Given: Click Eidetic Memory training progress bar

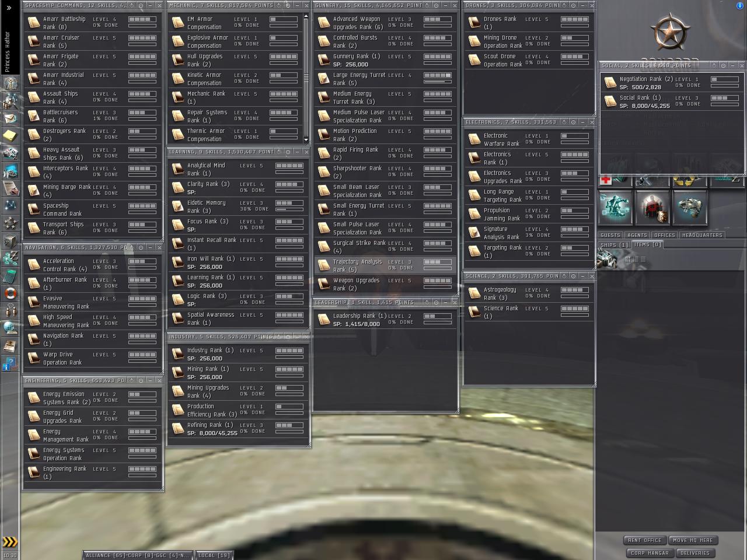Looking at the screenshot, I should pyautogui.click(x=289, y=209).
